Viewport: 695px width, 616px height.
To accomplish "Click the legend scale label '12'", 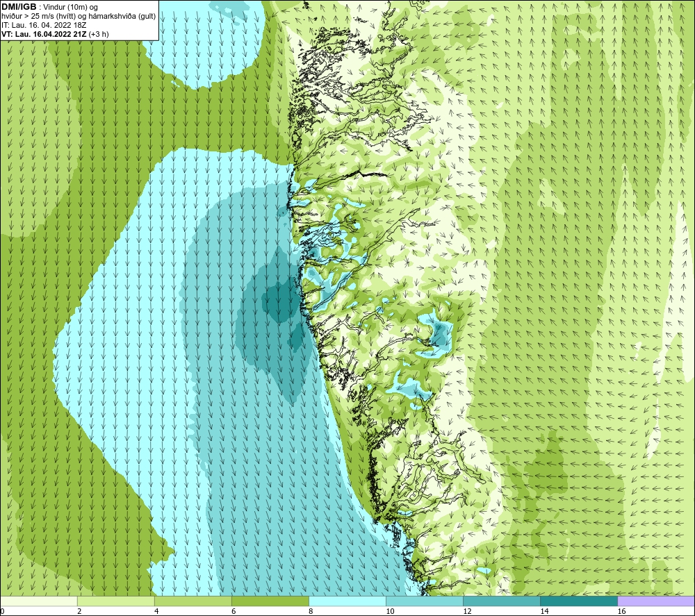I will tap(467, 611).
